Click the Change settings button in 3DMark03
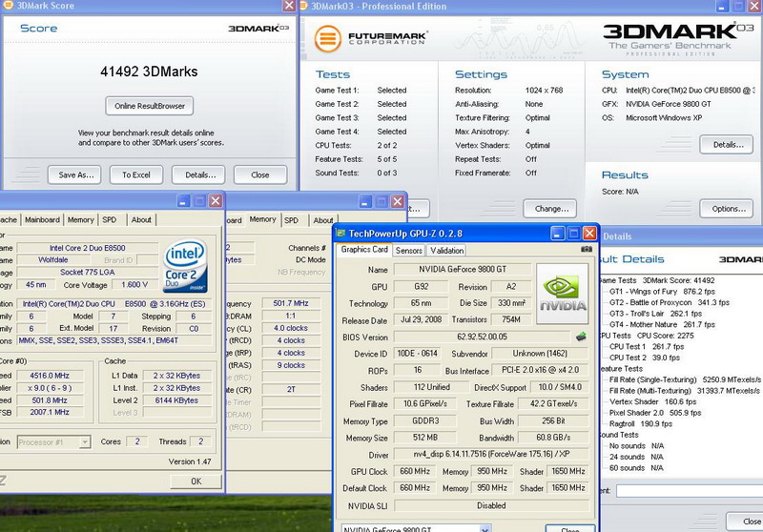This screenshot has height=532, width=763. 550,209
